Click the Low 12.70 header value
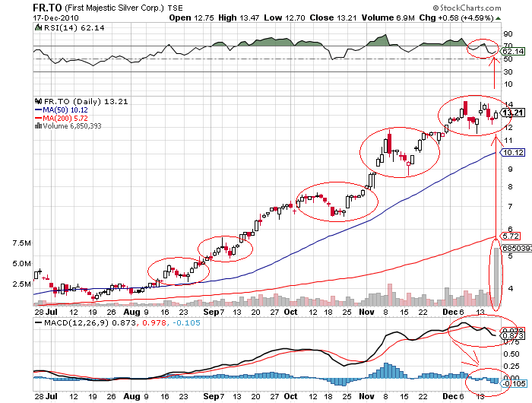 284,17
